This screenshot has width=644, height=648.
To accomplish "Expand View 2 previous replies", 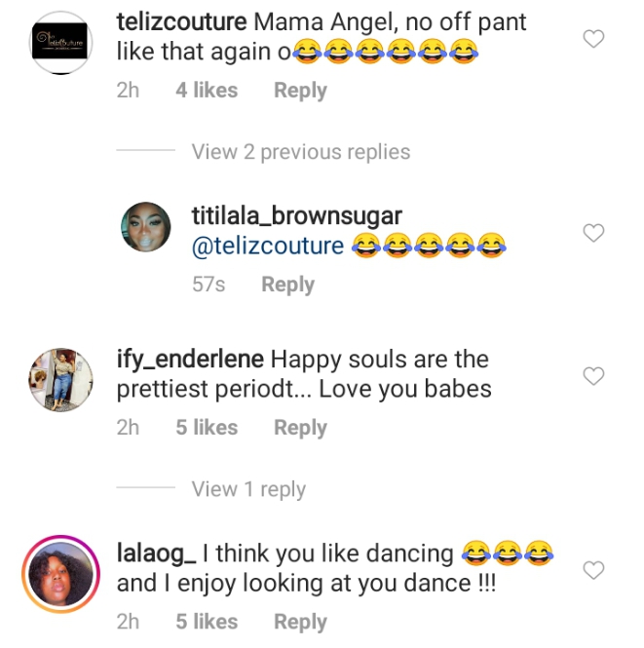I will pyautogui.click(x=300, y=152).
